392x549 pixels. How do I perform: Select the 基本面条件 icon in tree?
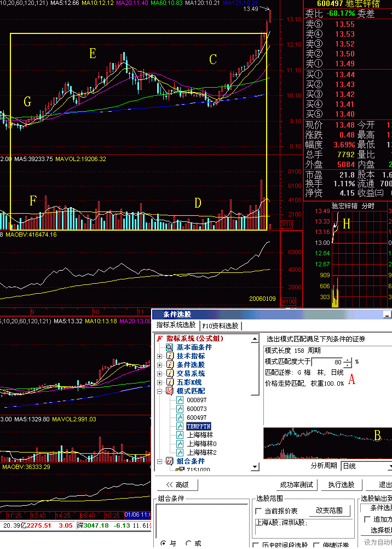point(170,347)
